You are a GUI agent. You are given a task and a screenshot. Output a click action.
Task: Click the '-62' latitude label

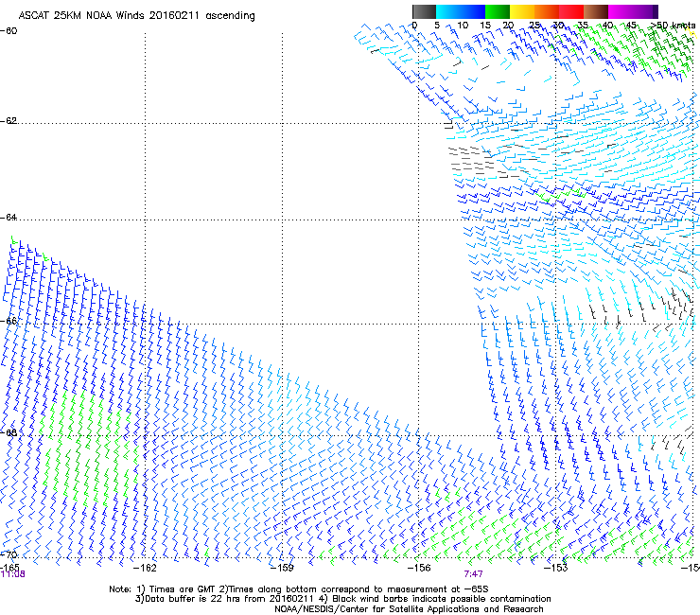(9, 121)
